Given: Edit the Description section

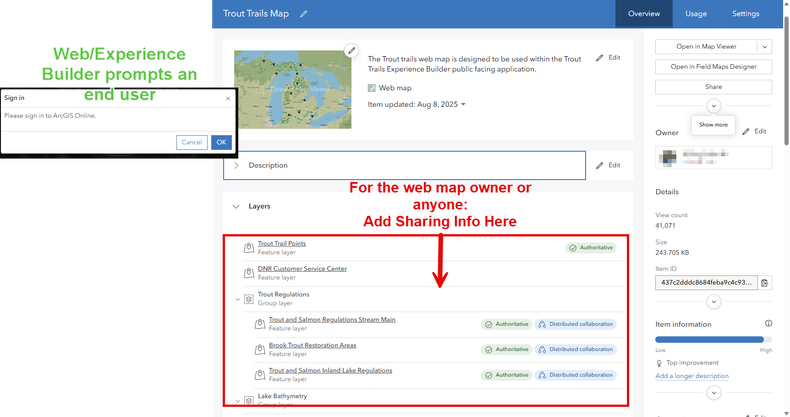Looking at the screenshot, I should [608, 165].
